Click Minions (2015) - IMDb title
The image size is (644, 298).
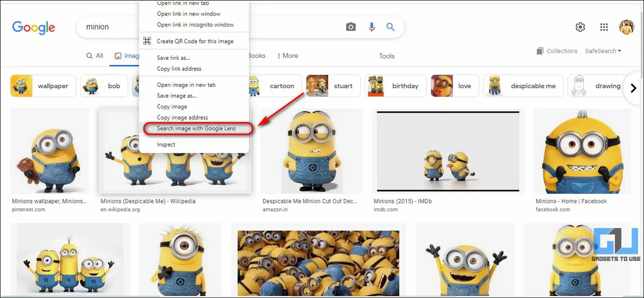pyautogui.click(x=403, y=201)
